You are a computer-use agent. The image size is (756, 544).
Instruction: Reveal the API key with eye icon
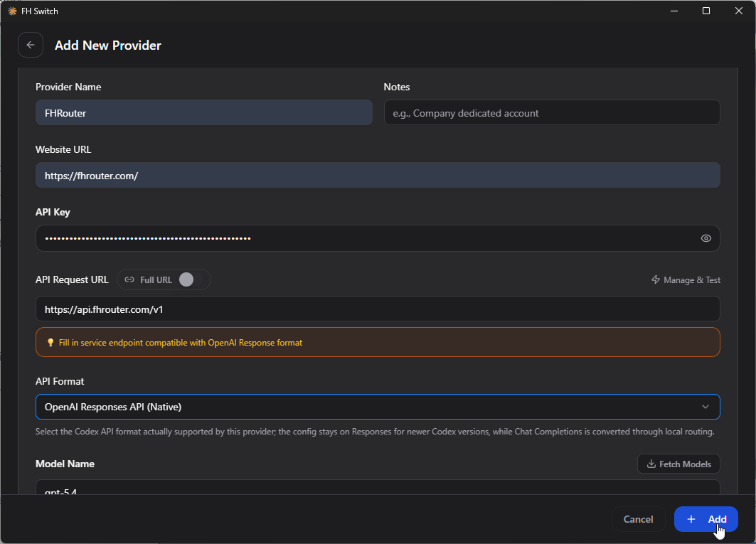click(x=706, y=238)
